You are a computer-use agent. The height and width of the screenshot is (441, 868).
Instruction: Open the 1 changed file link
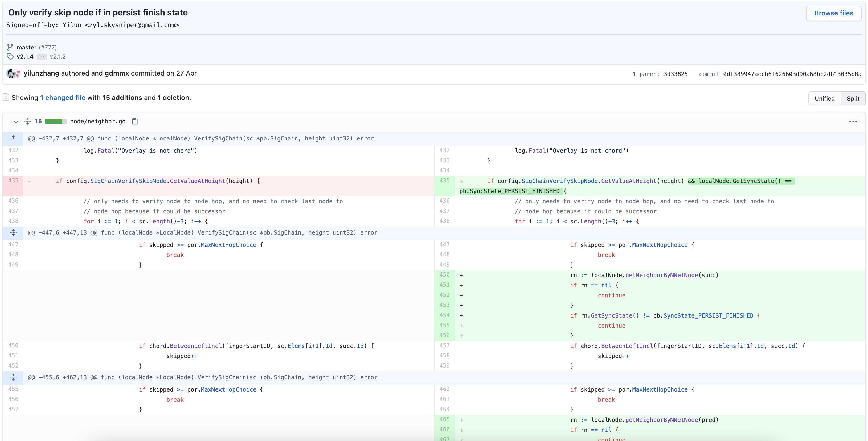[x=63, y=98]
